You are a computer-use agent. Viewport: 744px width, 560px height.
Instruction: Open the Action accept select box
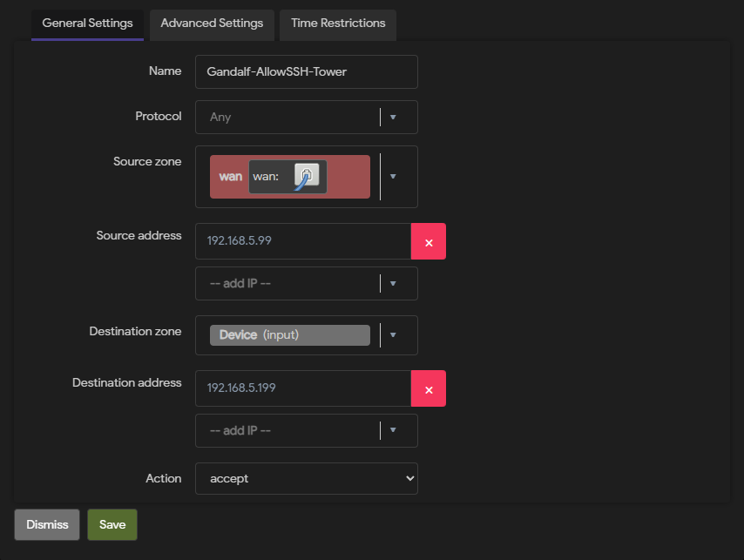coord(307,478)
